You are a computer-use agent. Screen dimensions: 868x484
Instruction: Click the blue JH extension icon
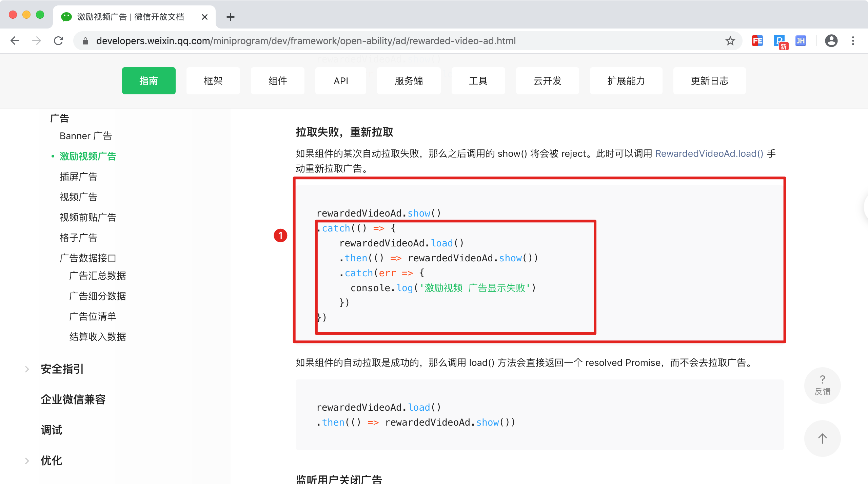point(801,41)
